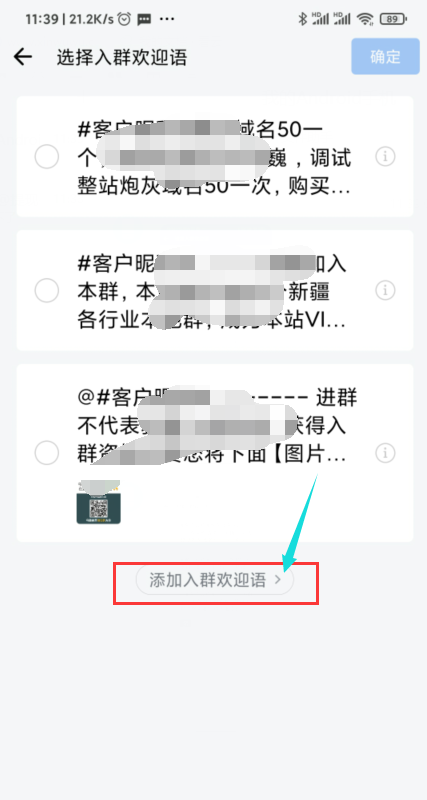The image size is (427, 800).
Task: Open the QR code image thumbnail
Action: pos(98,502)
